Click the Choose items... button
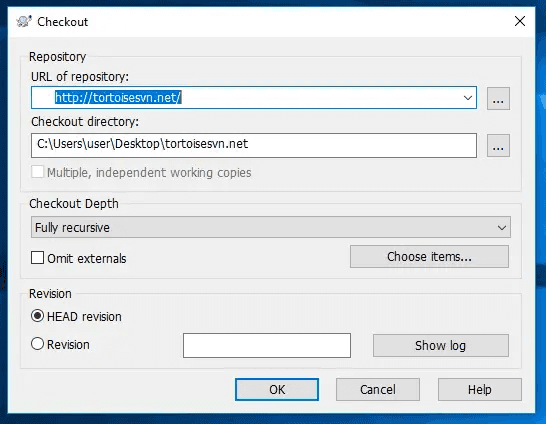 [429, 257]
